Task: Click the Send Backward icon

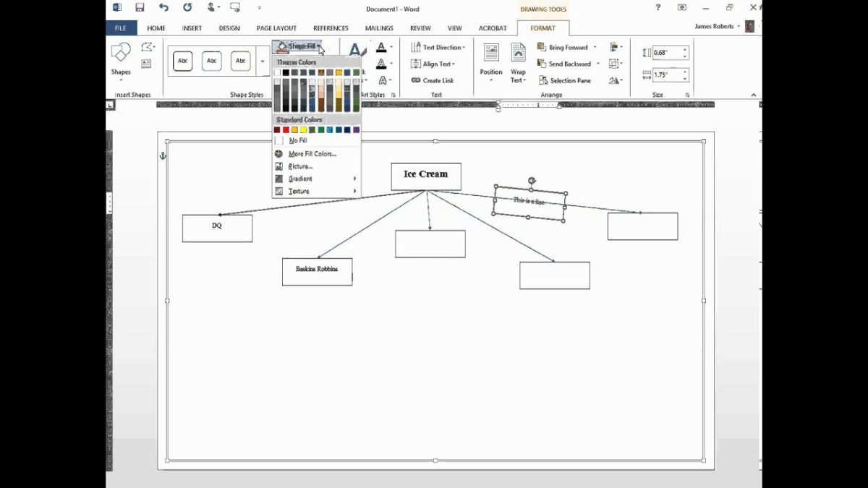Action: click(x=542, y=64)
